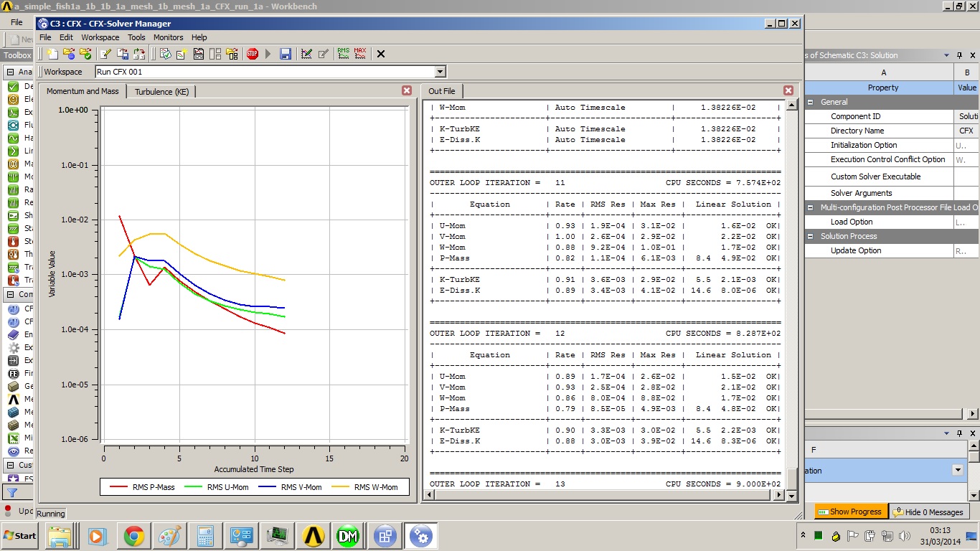Select the Component ID property row
Image resolution: width=980 pixels, height=551 pixels.
[x=892, y=116]
